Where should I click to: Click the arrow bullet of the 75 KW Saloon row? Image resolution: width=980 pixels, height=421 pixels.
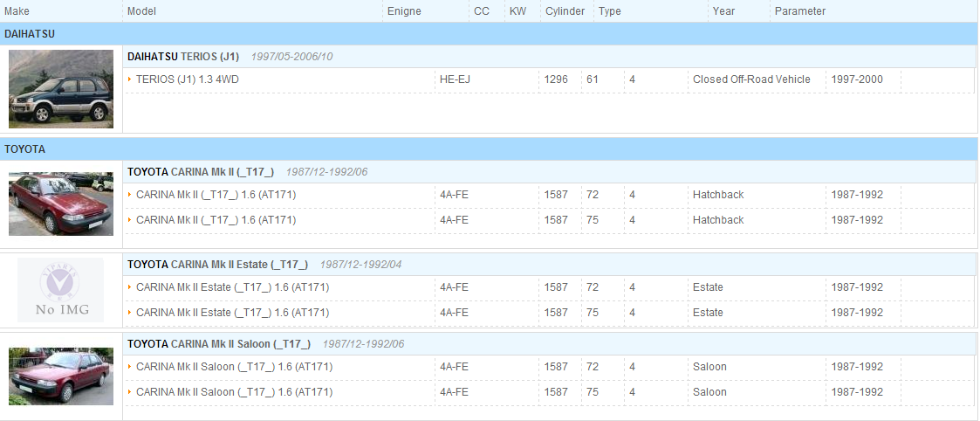(x=130, y=391)
